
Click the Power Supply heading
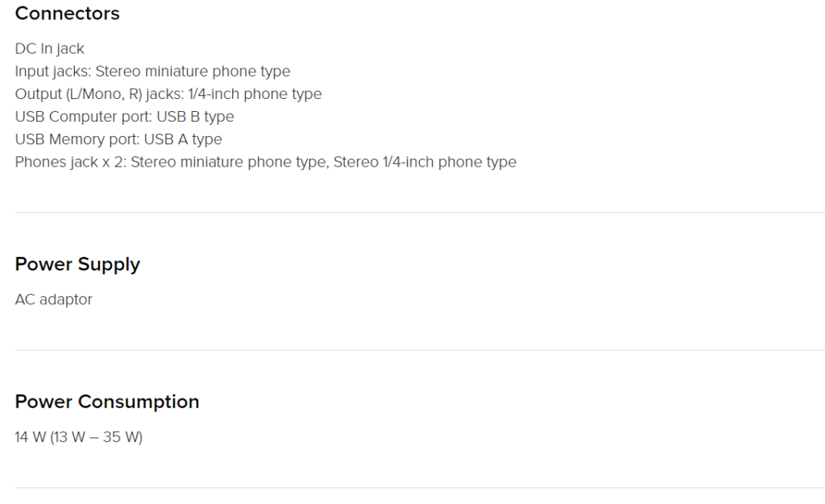pos(77,264)
